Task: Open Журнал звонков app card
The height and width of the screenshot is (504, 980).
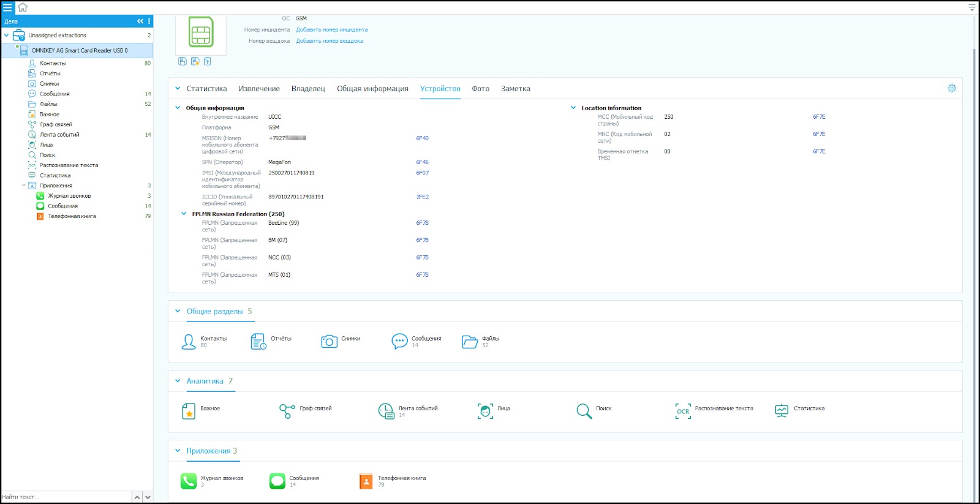Action: 212,481
